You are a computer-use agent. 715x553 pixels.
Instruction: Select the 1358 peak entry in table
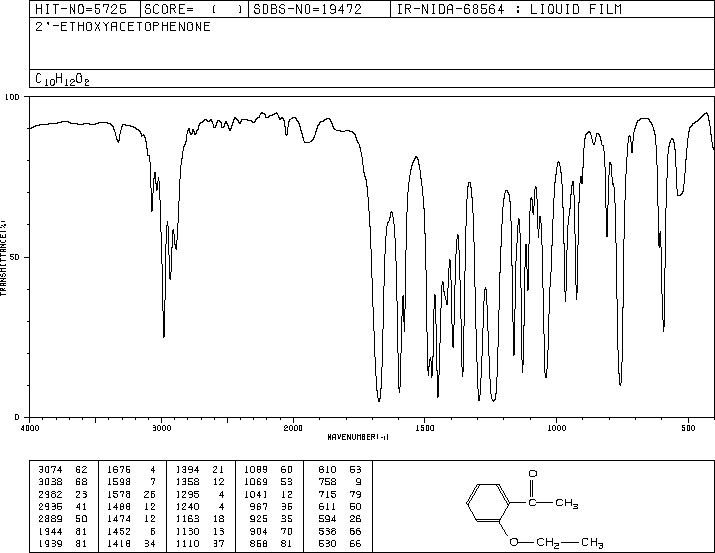point(200,481)
